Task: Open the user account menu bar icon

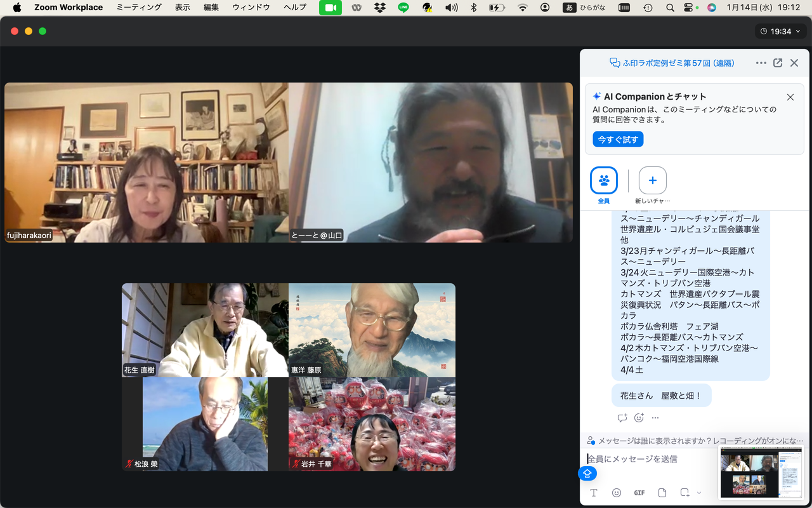Action: click(545, 8)
